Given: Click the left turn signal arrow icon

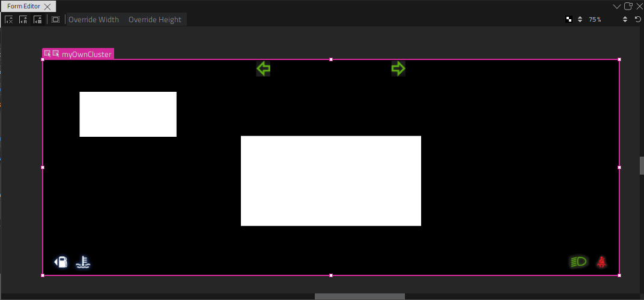Looking at the screenshot, I should (x=263, y=69).
